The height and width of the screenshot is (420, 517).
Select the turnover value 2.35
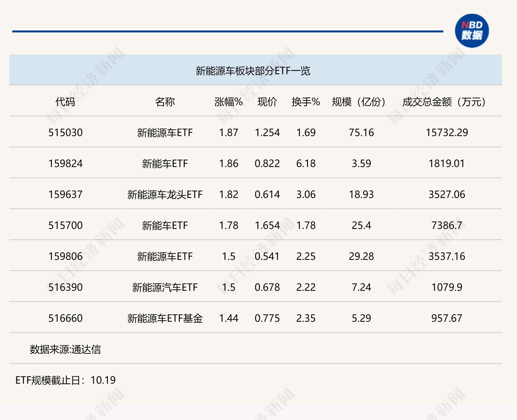pyautogui.click(x=306, y=318)
